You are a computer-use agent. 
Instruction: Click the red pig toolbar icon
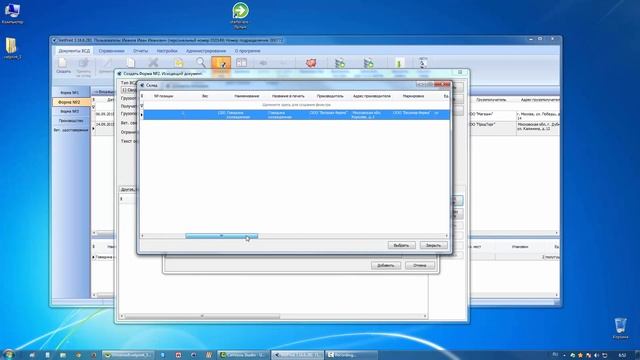311,63
